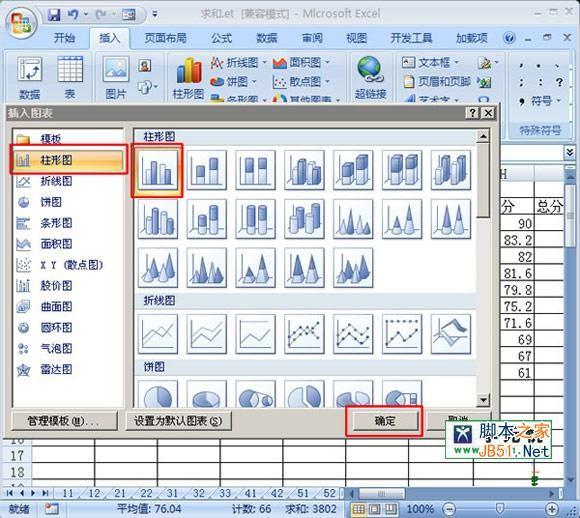Viewport: 580px width, 518px height.
Task: Open Excel help question mark icon
Action: click(509, 38)
